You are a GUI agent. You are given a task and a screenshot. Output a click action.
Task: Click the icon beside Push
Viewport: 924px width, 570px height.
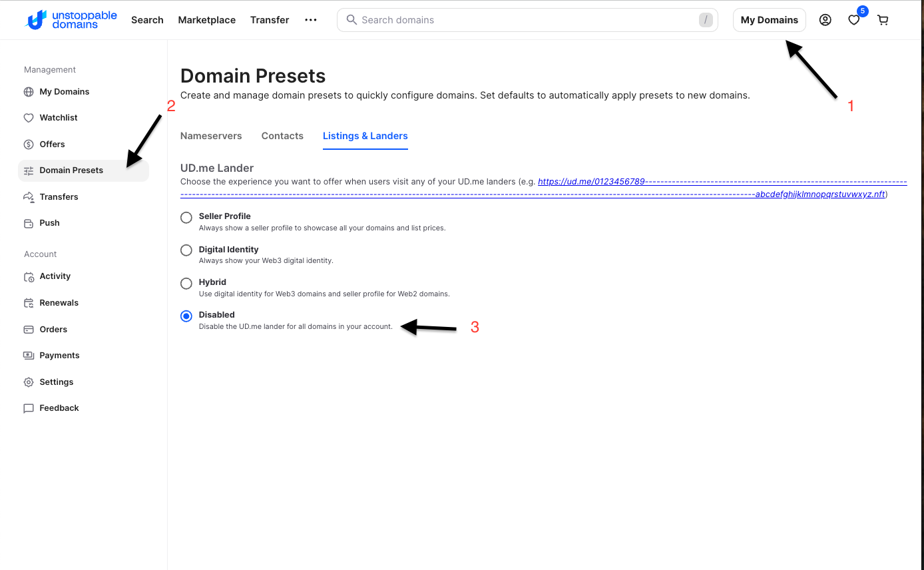(29, 223)
